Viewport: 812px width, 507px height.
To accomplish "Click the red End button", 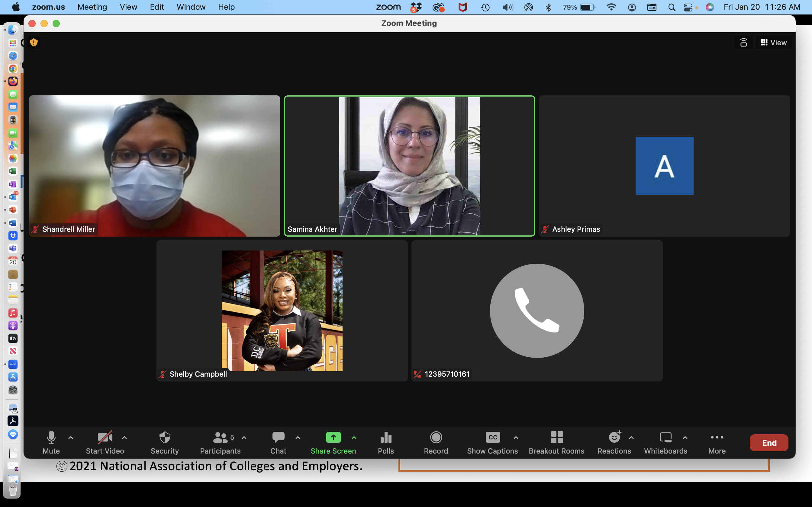I will (769, 443).
